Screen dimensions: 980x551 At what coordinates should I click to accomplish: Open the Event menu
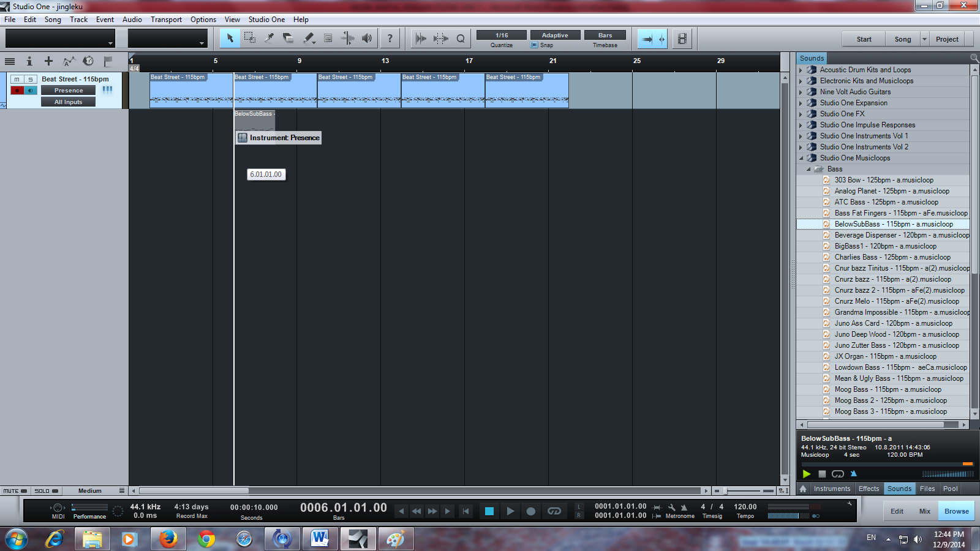tap(105, 20)
